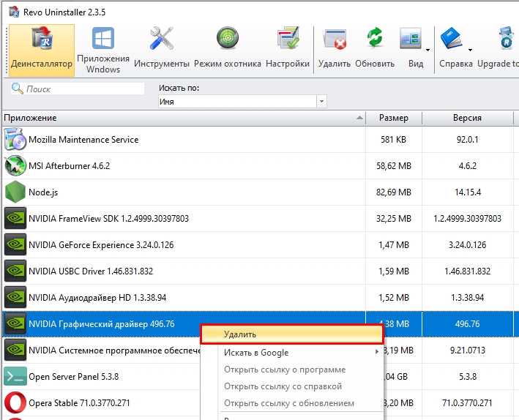Open the Деинсталлятор toolbar section
Screen dimensions: 519x420
click(42, 50)
